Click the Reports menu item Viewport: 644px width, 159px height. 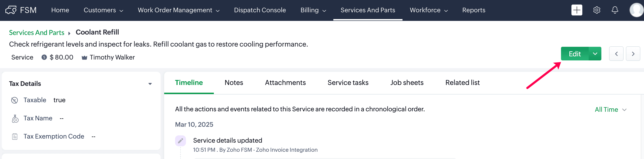473,10
